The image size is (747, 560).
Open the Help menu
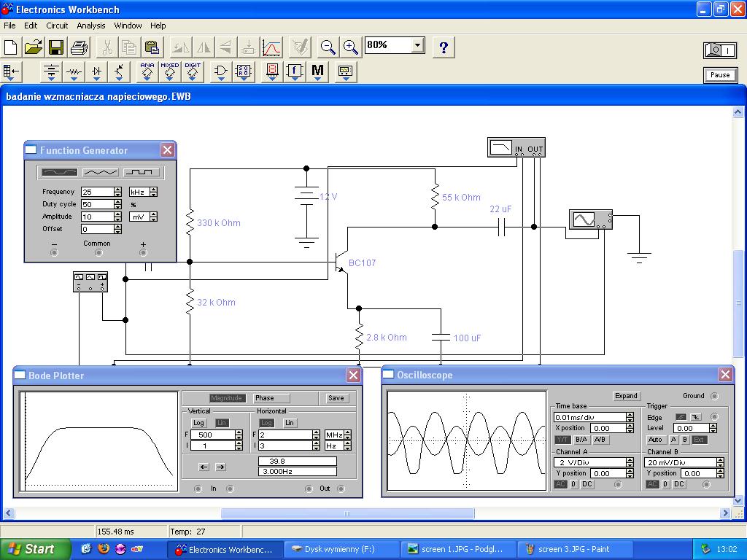pos(158,26)
